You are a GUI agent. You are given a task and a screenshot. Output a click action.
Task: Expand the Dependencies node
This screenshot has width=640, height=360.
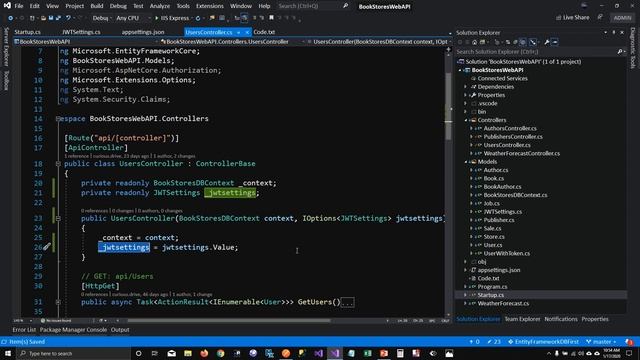pyautogui.click(x=466, y=87)
